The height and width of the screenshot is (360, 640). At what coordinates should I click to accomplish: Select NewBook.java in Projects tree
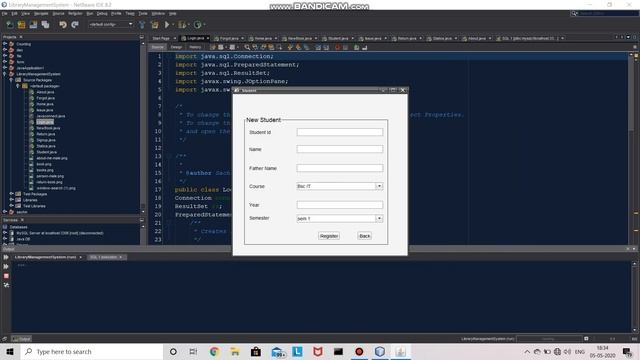click(48, 128)
